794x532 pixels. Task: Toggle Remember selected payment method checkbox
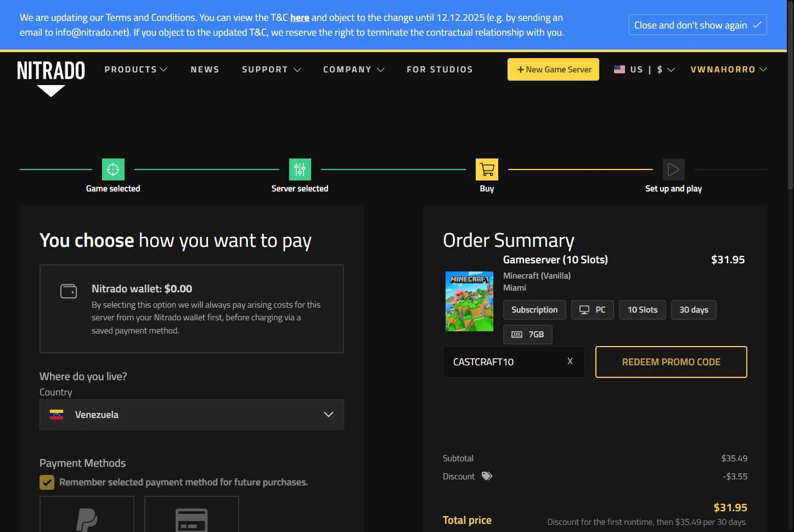pyautogui.click(x=47, y=482)
